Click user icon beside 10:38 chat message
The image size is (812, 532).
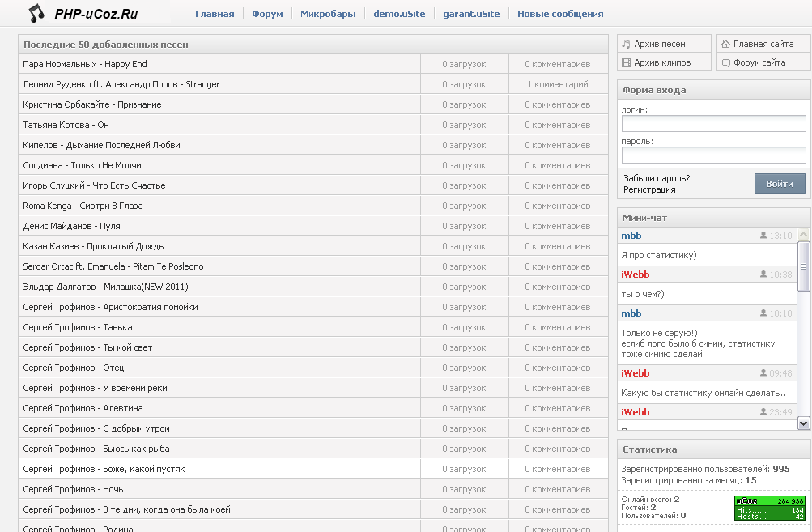point(763,275)
